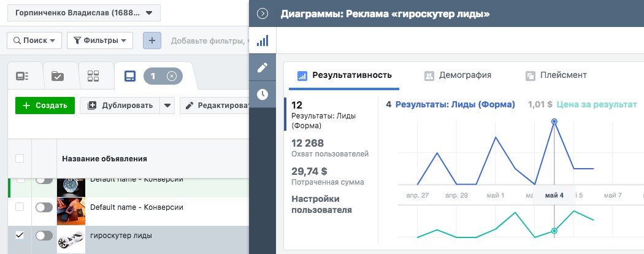644x254 pixels.
Task: Click the green Создать button
Action: click(x=45, y=106)
